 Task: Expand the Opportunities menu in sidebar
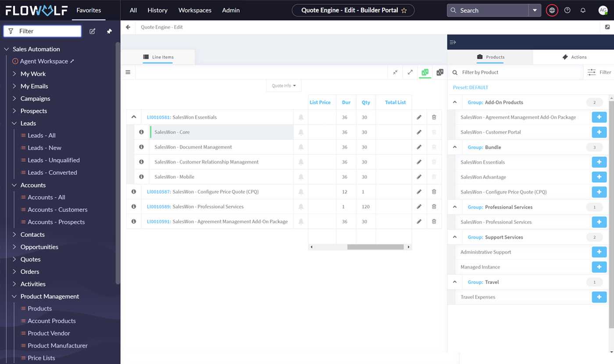[14, 247]
